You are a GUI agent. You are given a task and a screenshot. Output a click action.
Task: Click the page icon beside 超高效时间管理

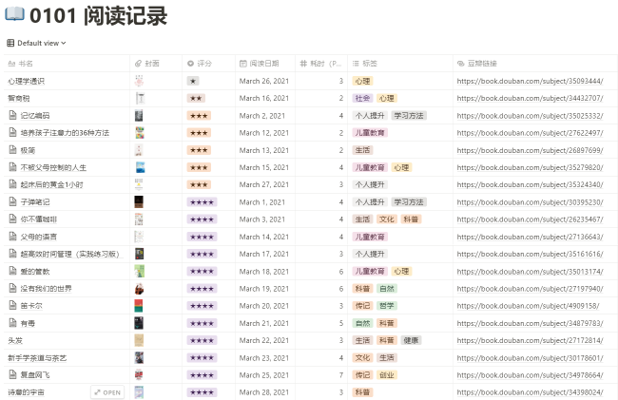13,254
